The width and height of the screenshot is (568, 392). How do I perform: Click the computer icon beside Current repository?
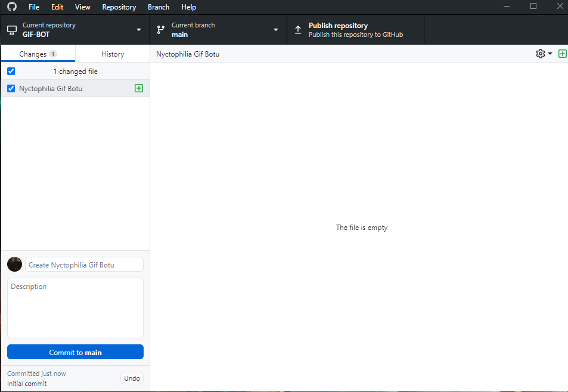click(12, 30)
